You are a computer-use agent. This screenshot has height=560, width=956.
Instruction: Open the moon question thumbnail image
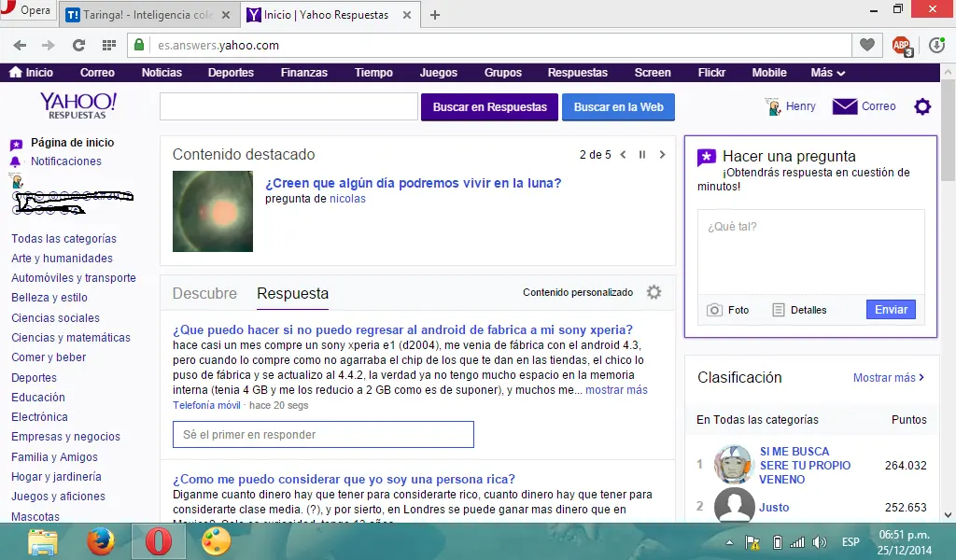pyautogui.click(x=213, y=211)
